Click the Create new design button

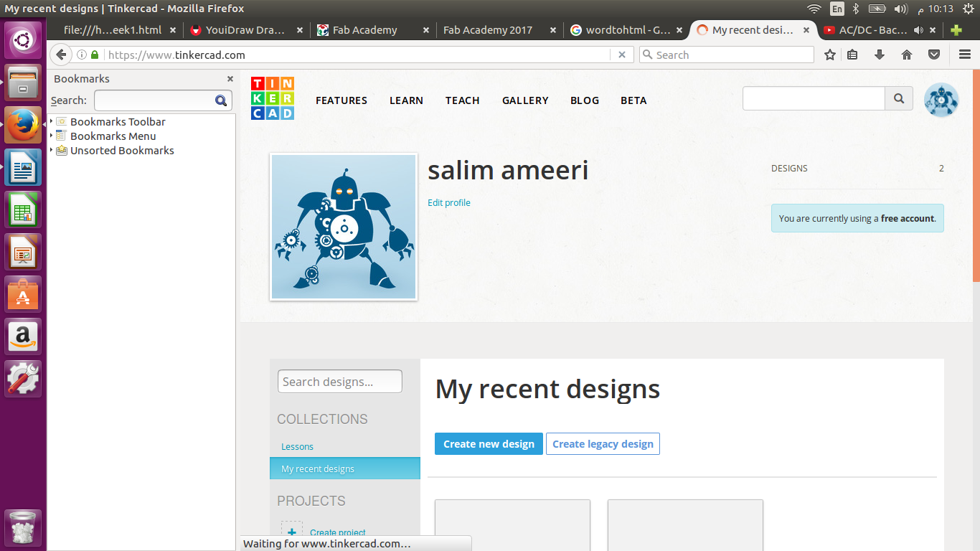(489, 444)
